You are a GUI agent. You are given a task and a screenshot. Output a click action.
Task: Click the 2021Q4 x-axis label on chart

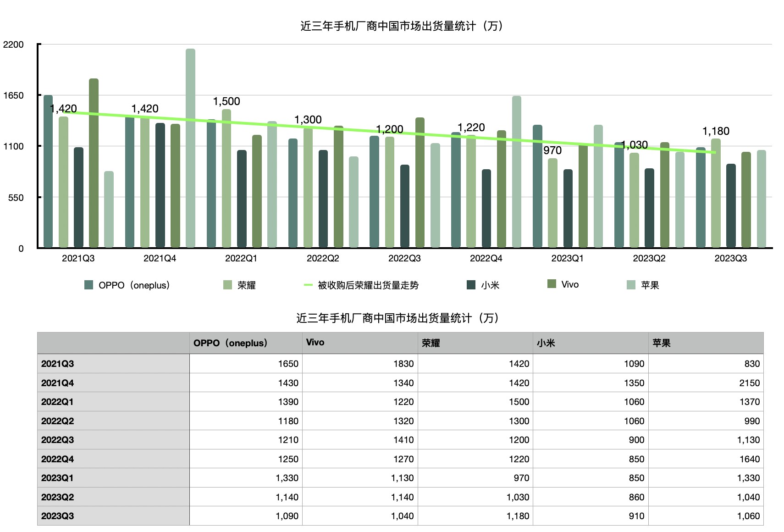coord(160,258)
